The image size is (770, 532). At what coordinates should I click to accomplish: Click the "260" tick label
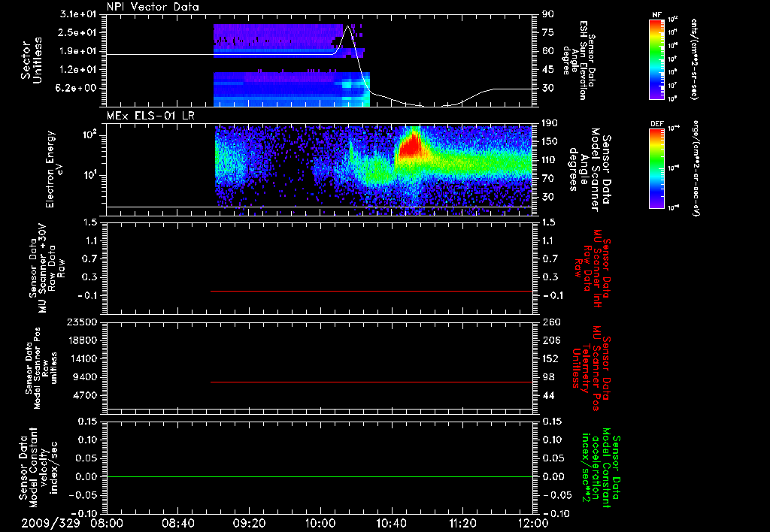click(550, 322)
